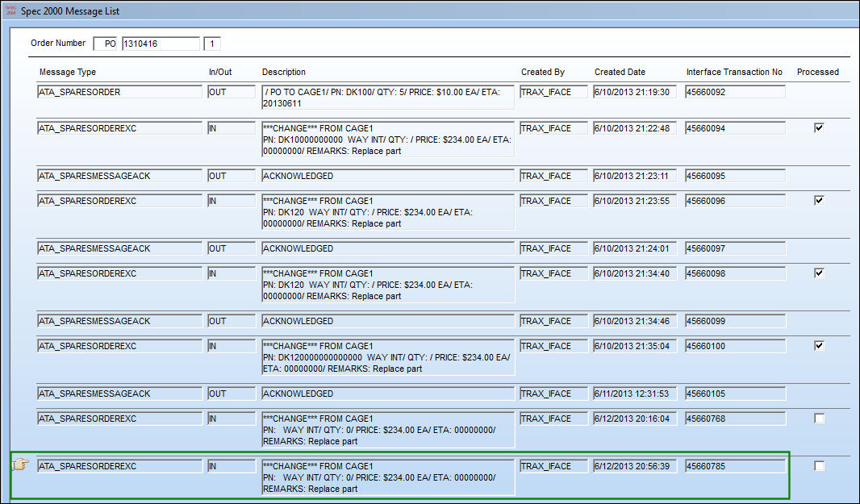Click the message type field for transaction 45660096

(119, 201)
